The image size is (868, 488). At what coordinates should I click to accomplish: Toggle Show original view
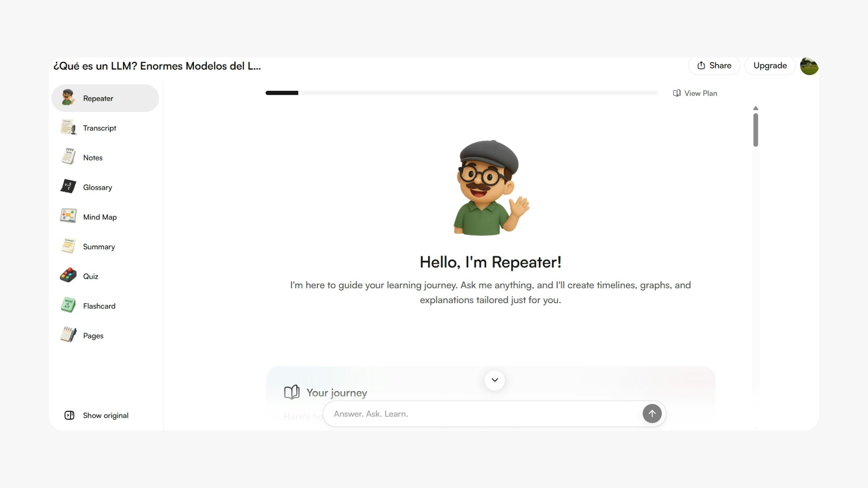(97, 415)
